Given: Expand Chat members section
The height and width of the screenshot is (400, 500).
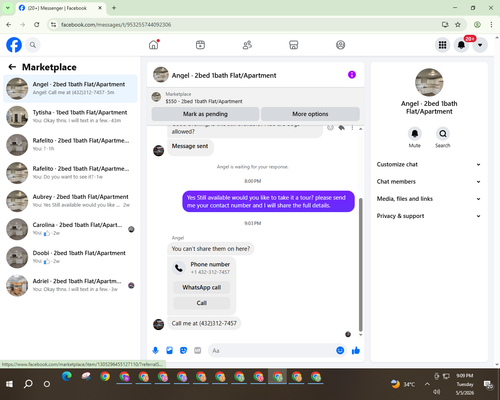Looking at the screenshot, I should 429,182.
